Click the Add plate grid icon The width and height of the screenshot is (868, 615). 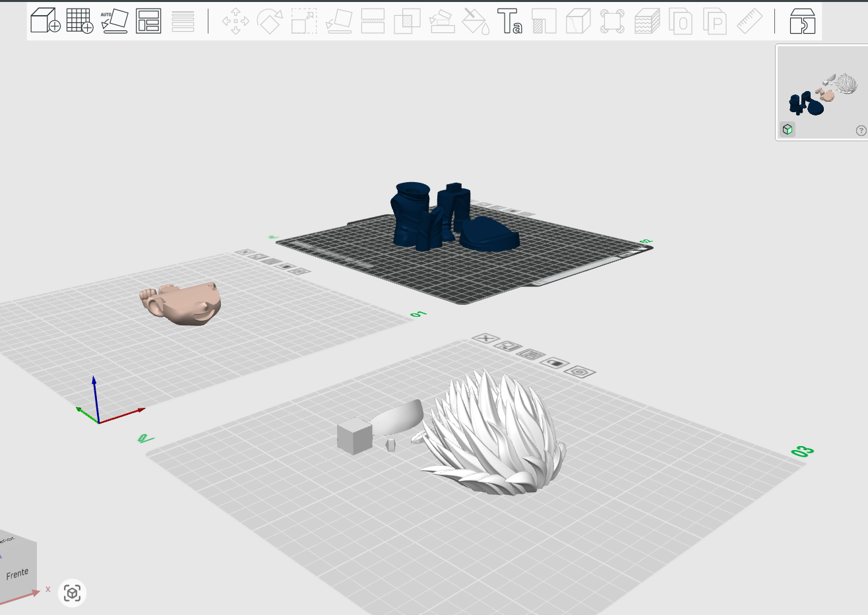click(80, 21)
